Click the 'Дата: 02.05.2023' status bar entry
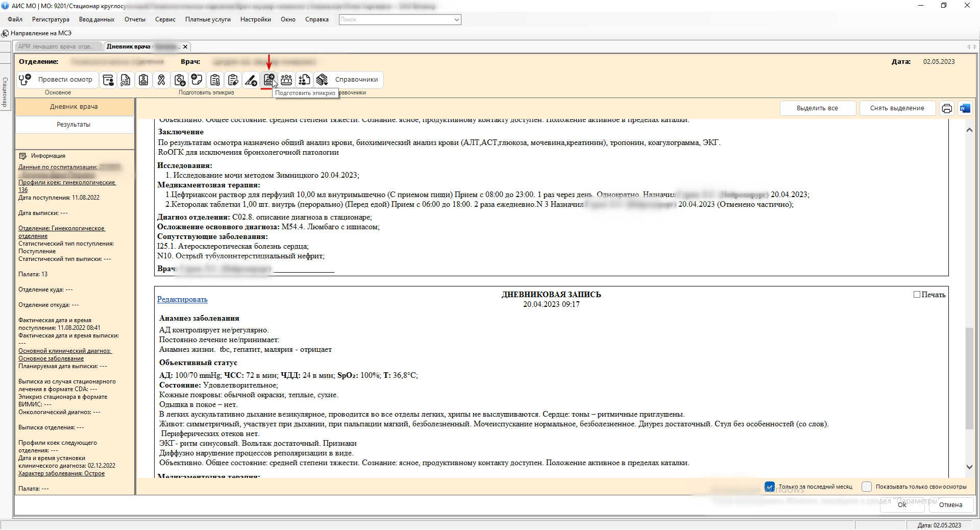The height and width of the screenshot is (530, 980). pyautogui.click(x=939, y=525)
